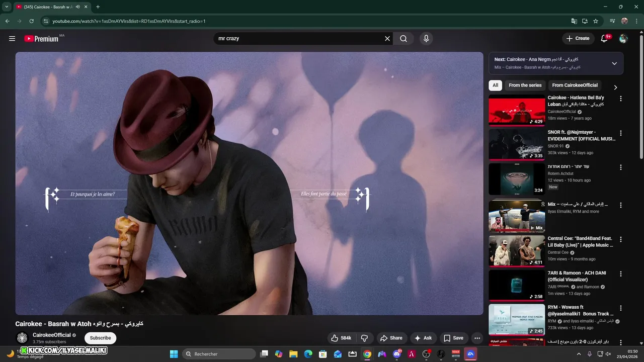Viewport: 644px width, 362px height.
Task: Play SNOR EVIDEMMENT thumbnail 3:35
Action: 517,145
